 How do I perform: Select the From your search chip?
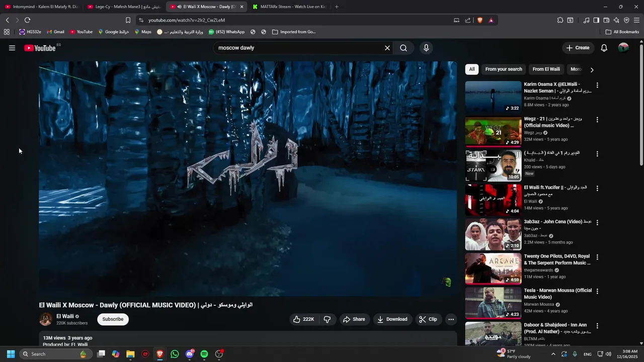tap(504, 69)
